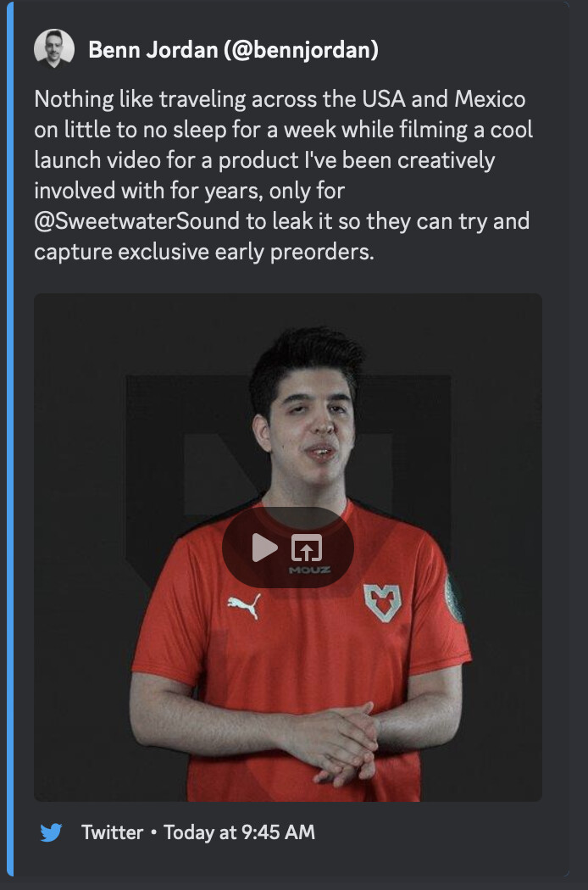The image size is (588, 890).
Task: Click the "Today at 9:45 AM" timestamp
Action: click(x=240, y=832)
